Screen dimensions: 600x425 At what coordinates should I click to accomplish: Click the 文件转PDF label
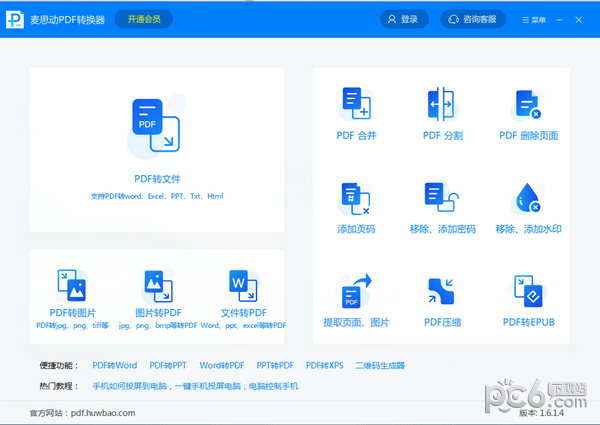pos(244,313)
